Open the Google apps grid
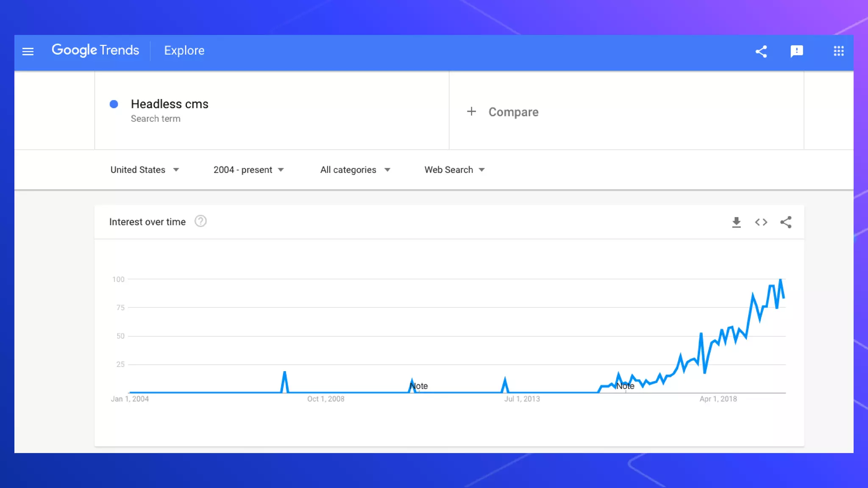868x488 pixels. point(838,51)
